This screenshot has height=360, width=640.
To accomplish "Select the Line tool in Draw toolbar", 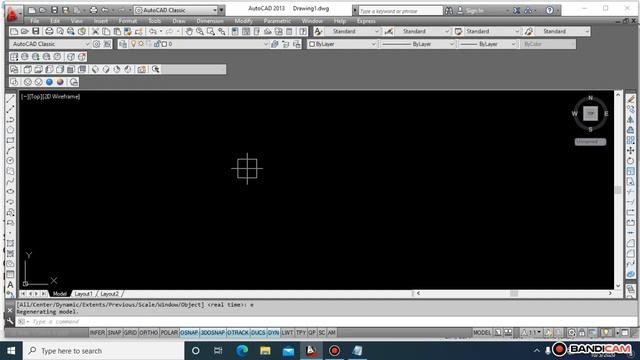I will (10, 99).
